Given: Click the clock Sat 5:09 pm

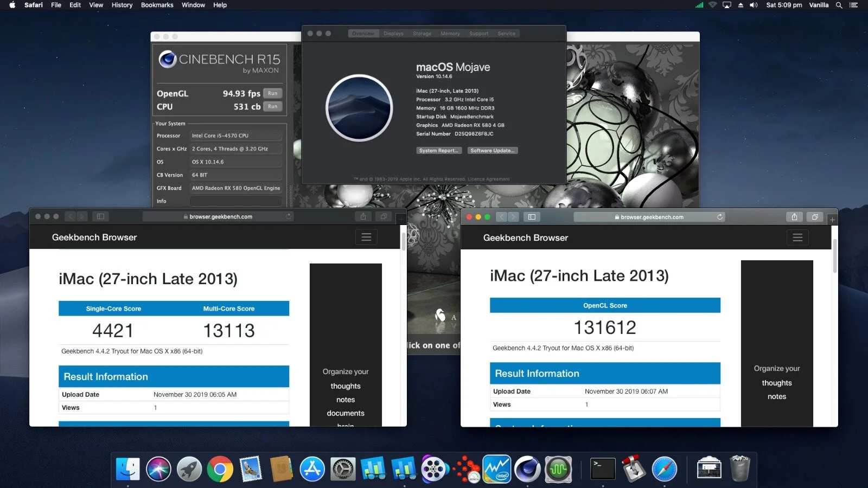Looking at the screenshot, I should [x=784, y=5].
